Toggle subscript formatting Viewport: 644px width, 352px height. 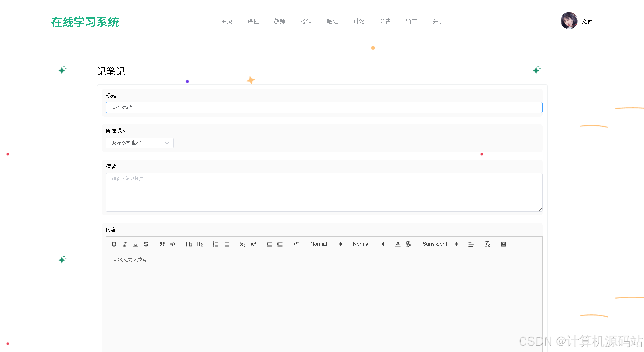(x=242, y=244)
